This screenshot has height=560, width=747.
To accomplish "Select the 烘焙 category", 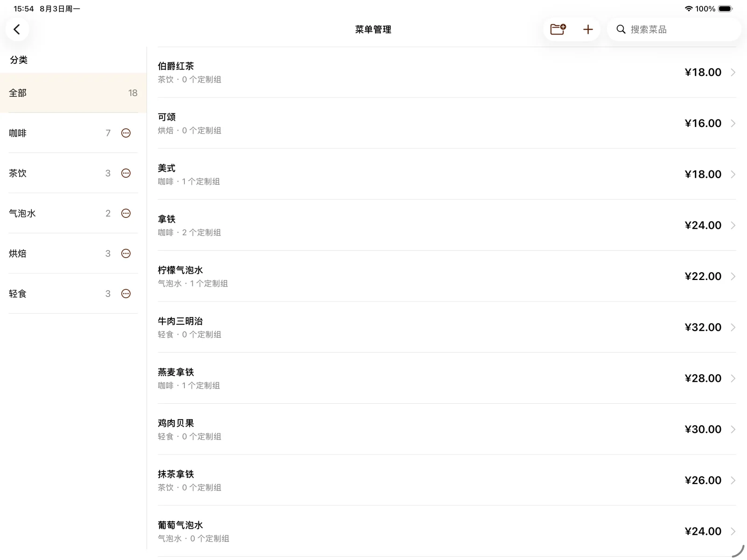I will (x=73, y=253).
